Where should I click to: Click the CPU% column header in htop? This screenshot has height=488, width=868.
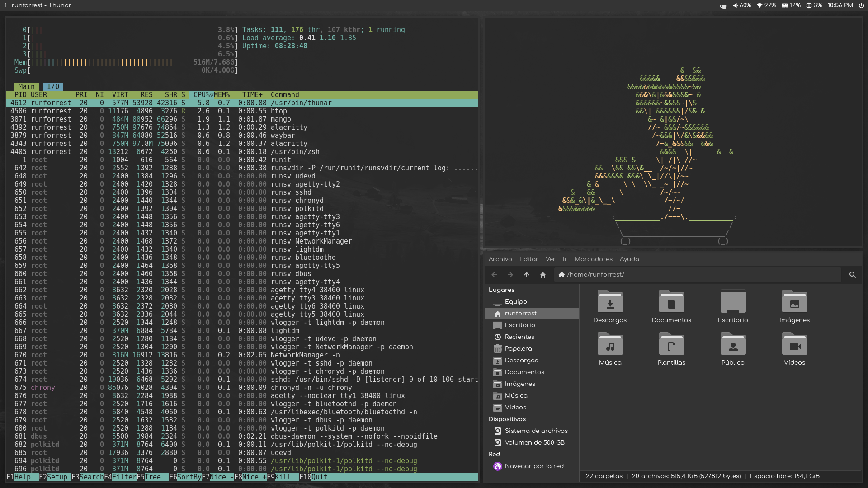click(202, 95)
